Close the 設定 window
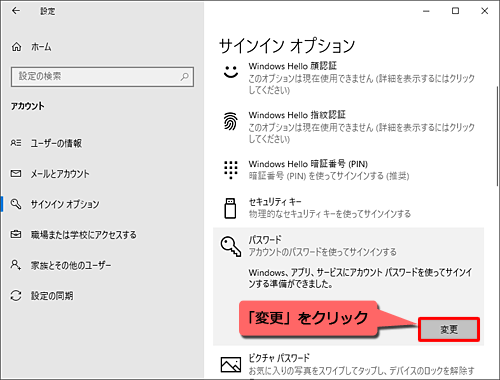 click(x=485, y=11)
